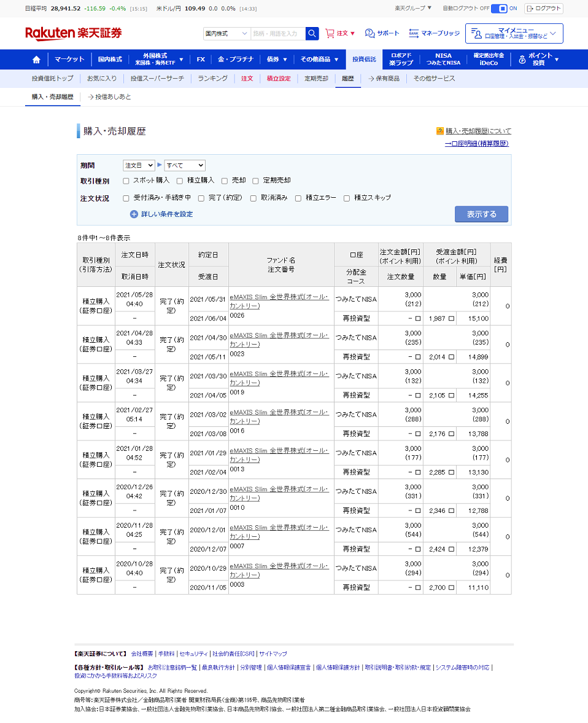The image size is (588, 723).
Task: Open すべて period range dropdown
Action: (x=185, y=165)
